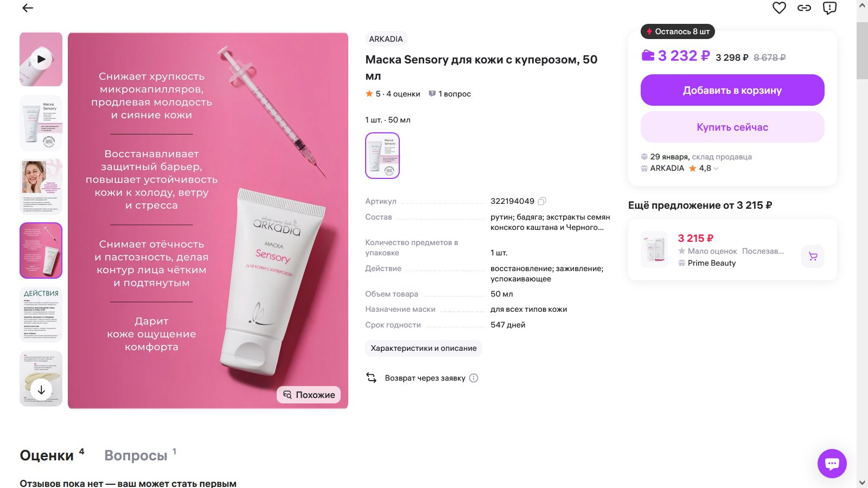
Task: Expand the ARKADIA seller rating 4,8 dropdown
Action: 716,168
